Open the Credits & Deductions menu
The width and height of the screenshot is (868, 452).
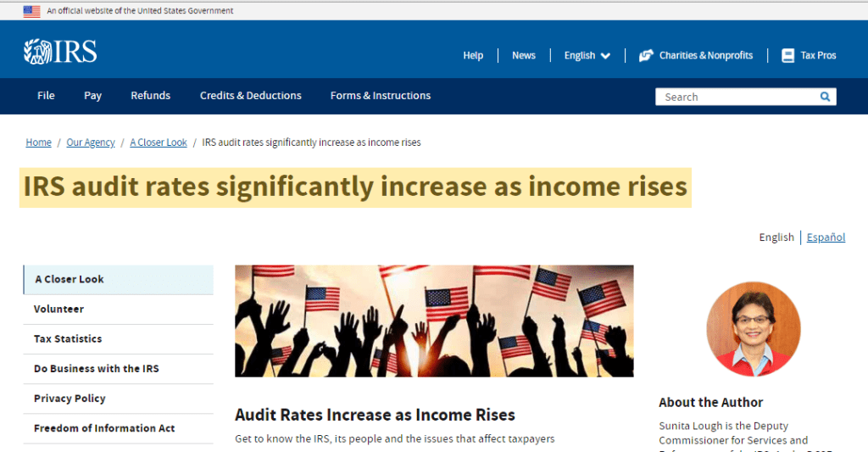251,95
